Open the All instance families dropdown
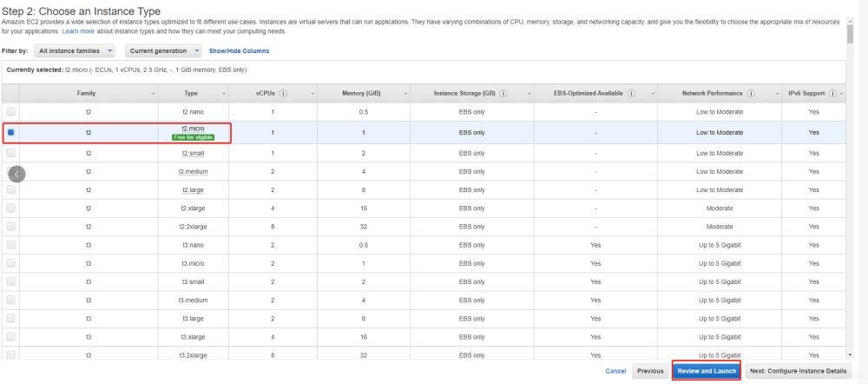The width and height of the screenshot is (868, 384). tap(75, 51)
